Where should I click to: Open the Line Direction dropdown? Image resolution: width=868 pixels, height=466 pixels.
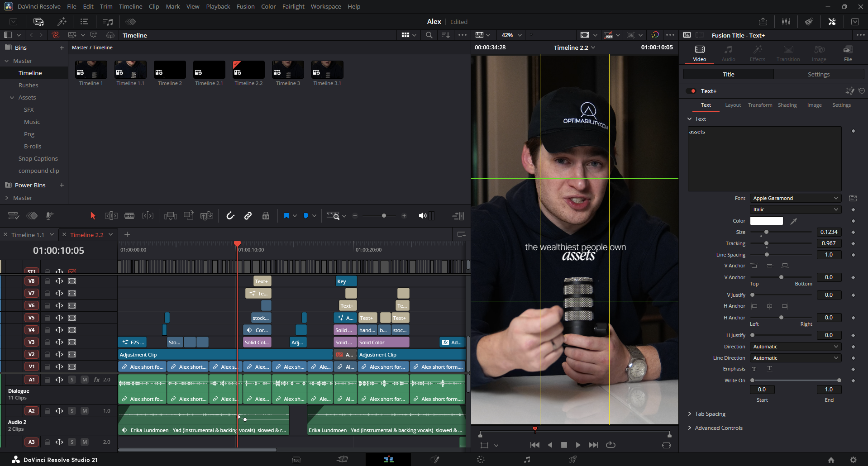796,358
